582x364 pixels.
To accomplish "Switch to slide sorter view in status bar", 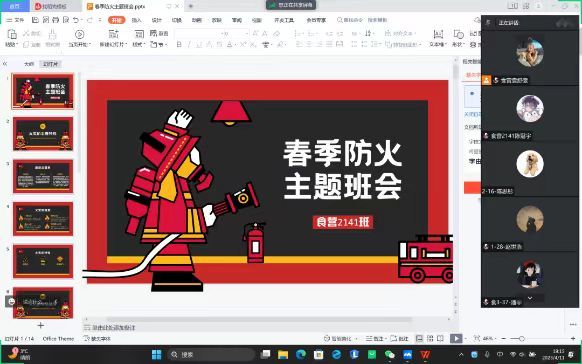I will point(430,338).
